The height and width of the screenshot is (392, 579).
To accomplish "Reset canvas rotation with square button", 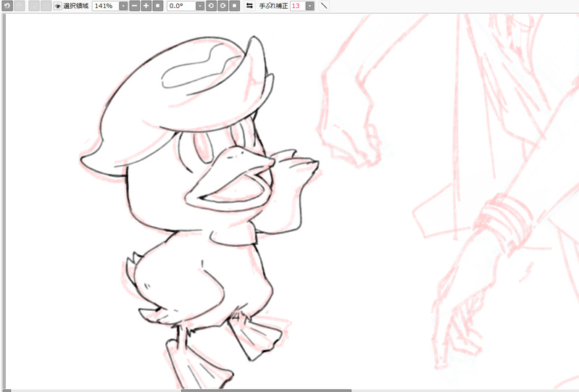I will click(x=235, y=6).
